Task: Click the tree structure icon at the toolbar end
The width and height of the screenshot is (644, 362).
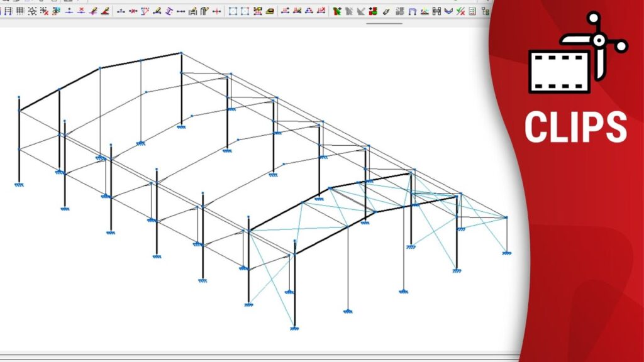Action: click(x=484, y=11)
